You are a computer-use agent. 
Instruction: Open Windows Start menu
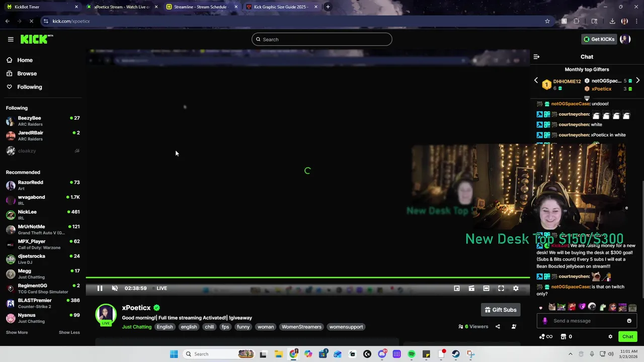coord(174,354)
